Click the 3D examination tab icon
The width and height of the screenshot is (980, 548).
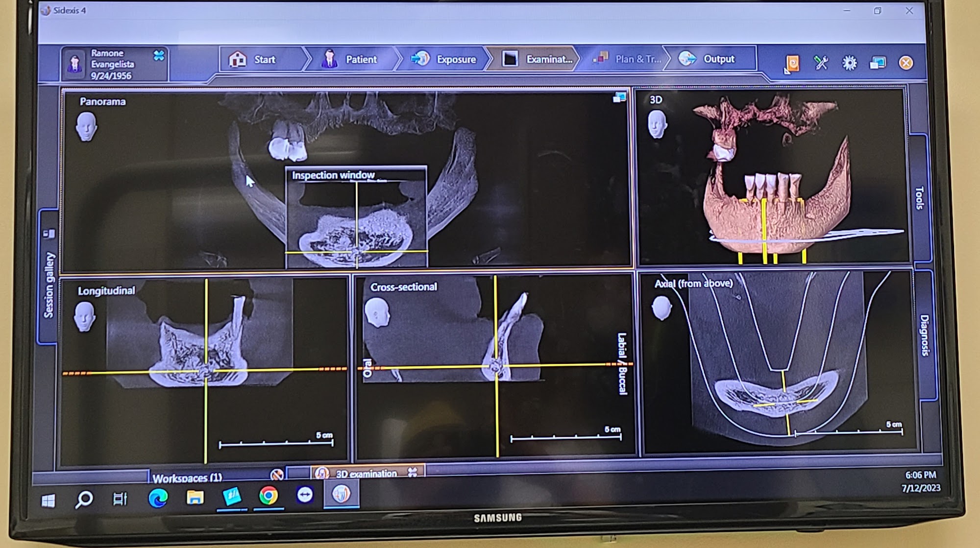pos(322,473)
